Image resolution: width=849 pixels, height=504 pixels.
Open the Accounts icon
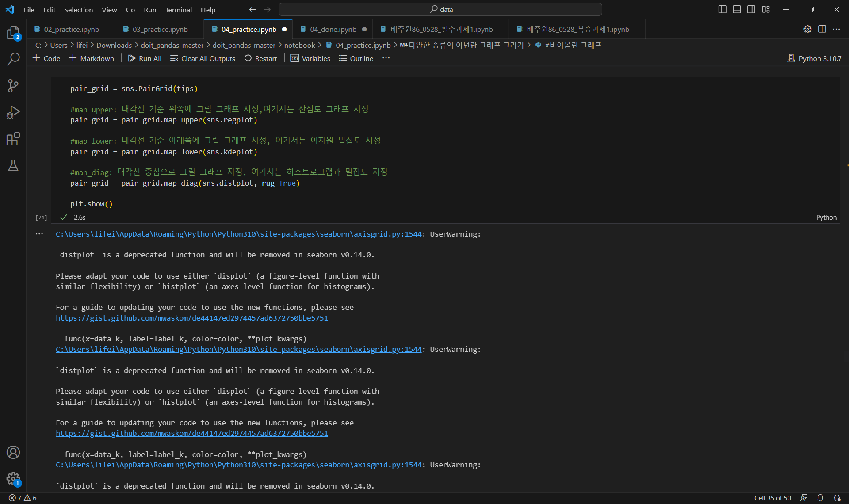[x=13, y=452]
